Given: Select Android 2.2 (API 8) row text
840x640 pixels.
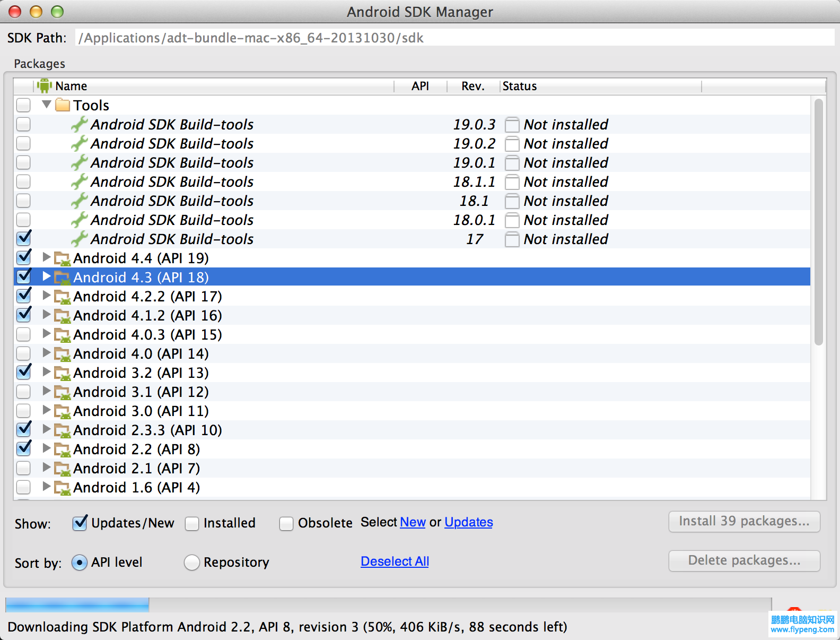Looking at the screenshot, I should [x=136, y=449].
